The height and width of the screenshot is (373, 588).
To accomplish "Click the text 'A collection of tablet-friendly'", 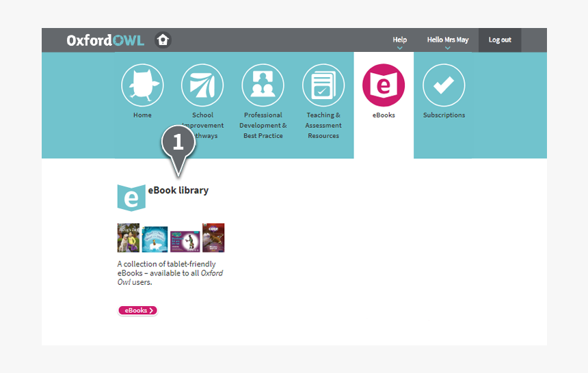I will coord(167,264).
